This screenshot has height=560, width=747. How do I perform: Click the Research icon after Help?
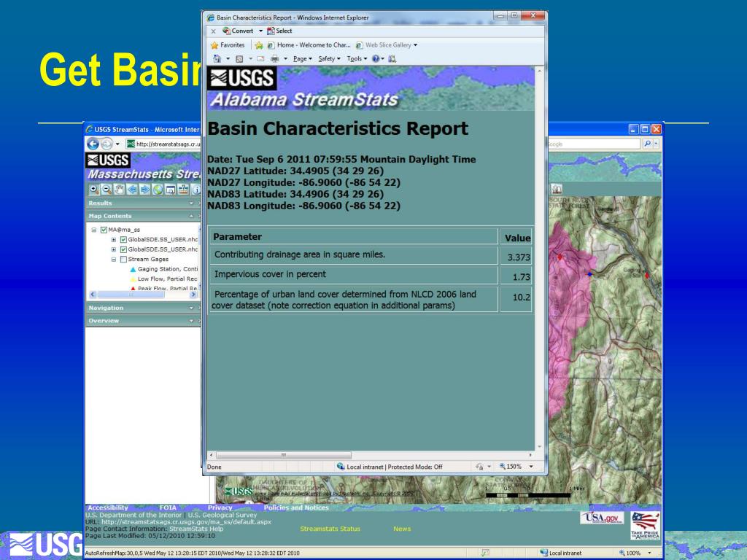(x=392, y=58)
